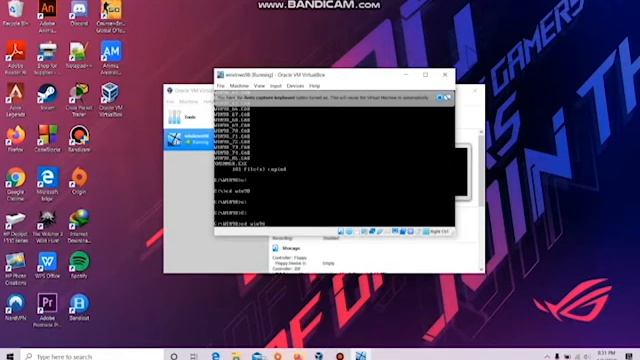Open the Shop for Supplies shortcut
Image resolution: width=640 pixels, height=360 pixels.
coord(47,58)
